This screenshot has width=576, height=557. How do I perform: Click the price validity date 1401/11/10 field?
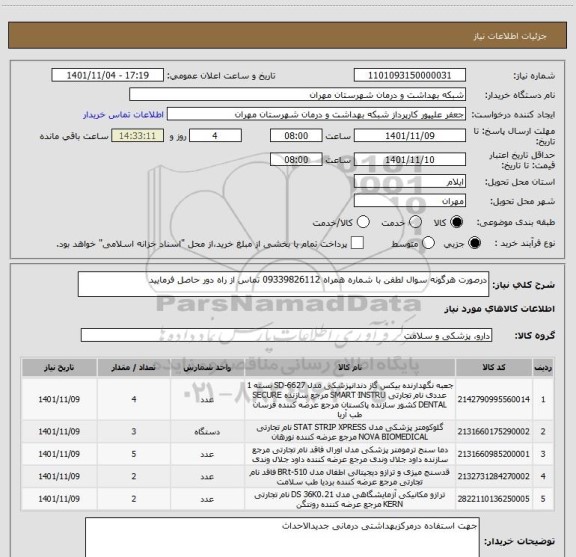(x=410, y=159)
